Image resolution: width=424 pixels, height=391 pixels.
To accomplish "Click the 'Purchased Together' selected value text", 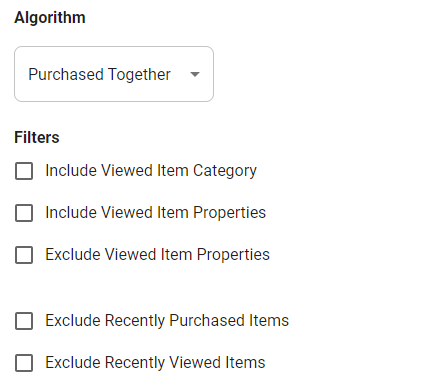I will coord(99,74).
